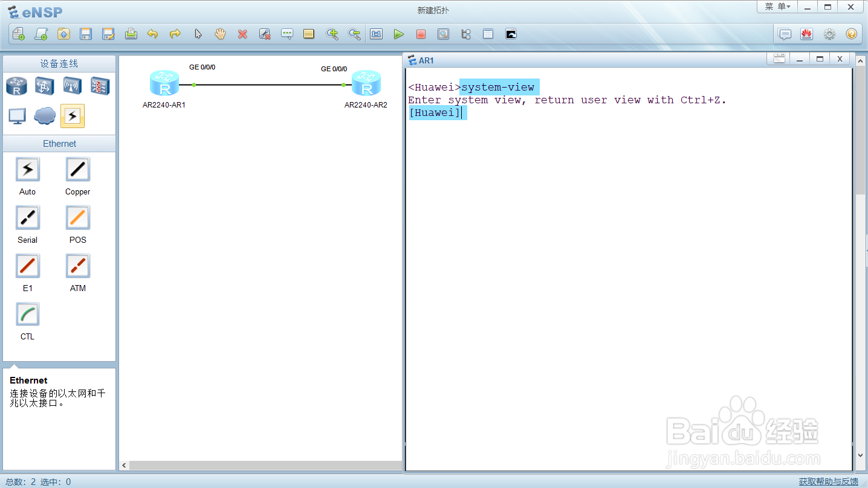
Task: Close the AR1 terminal window
Action: click(x=840, y=59)
